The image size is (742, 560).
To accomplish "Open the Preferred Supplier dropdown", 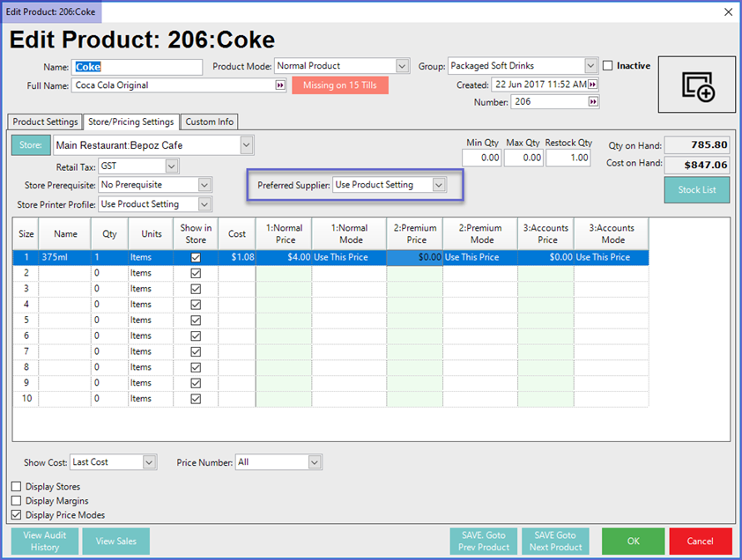I will (439, 185).
